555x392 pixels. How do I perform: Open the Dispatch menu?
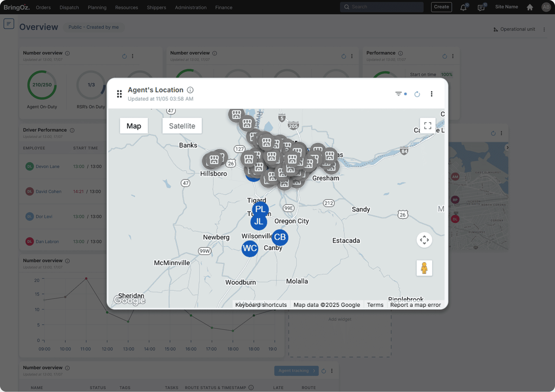(x=69, y=7)
